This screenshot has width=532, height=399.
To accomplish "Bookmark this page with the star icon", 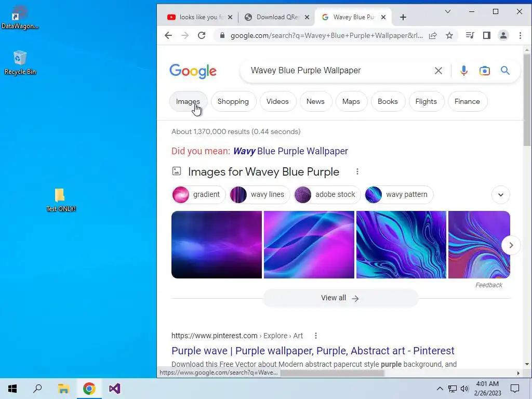I will tap(449, 35).
